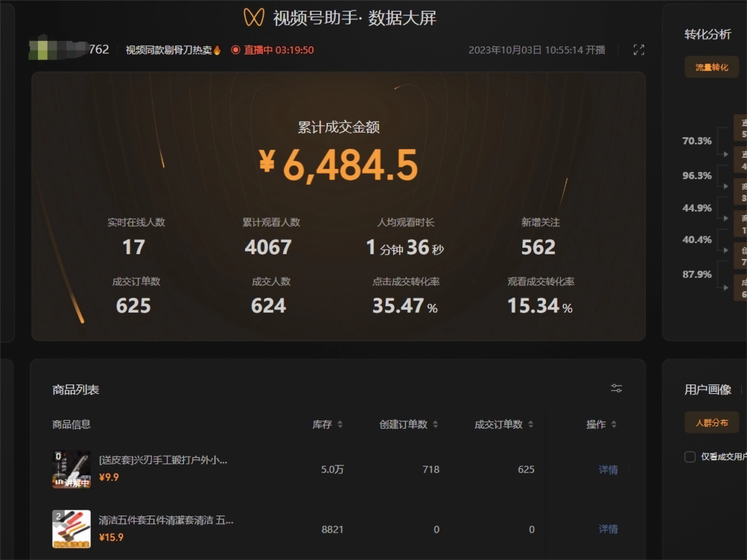Enable 仅看成交用户 checkbox
The image size is (747, 560).
tap(689, 456)
